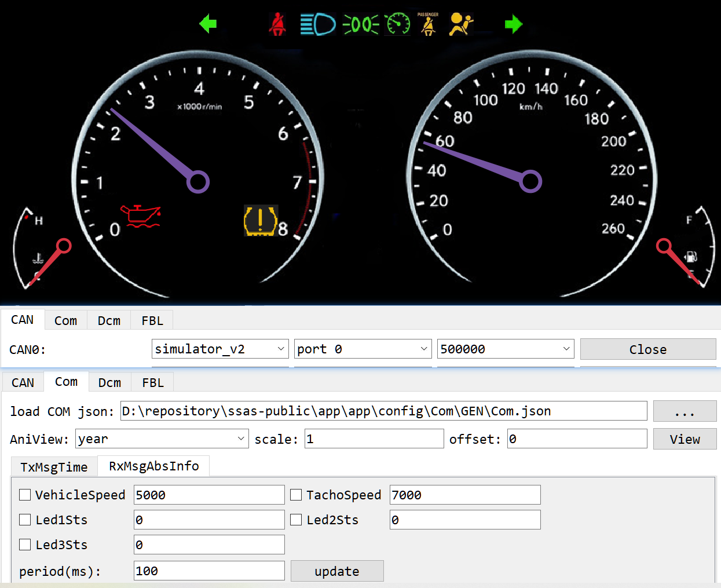
Task: Toggle the Led2Sts checkbox
Action: [x=296, y=520]
